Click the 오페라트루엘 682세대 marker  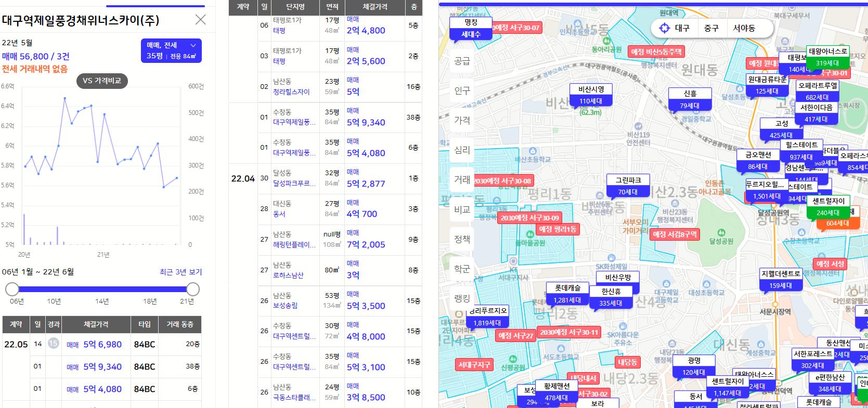click(818, 91)
